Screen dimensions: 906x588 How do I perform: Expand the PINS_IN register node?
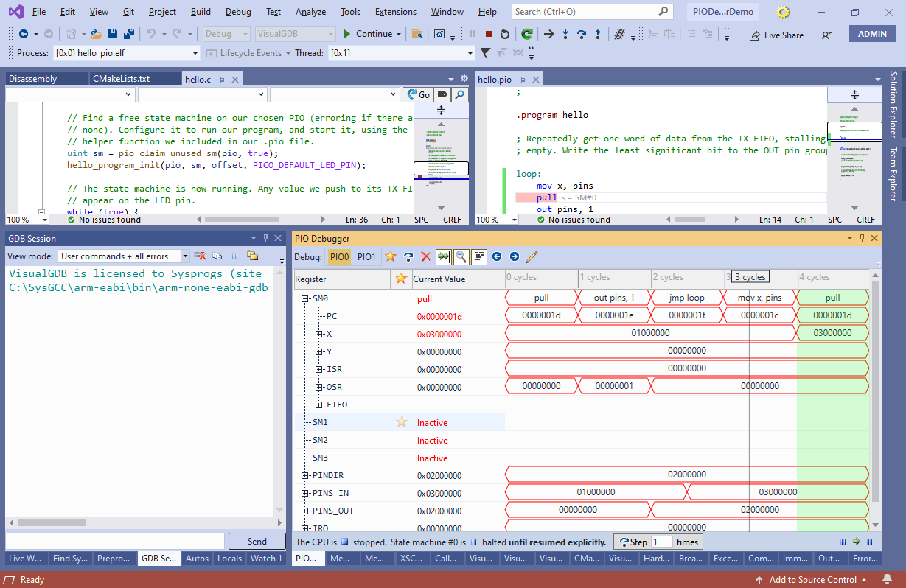[304, 493]
